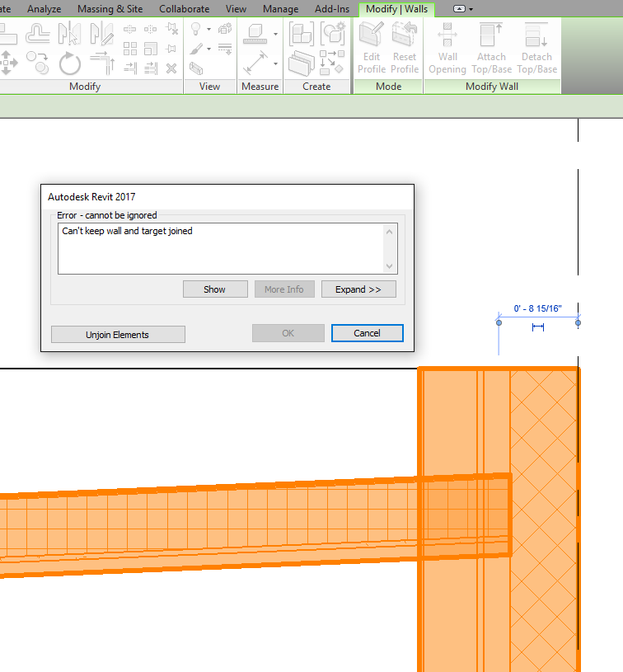This screenshot has width=623, height=672.
Task: Click the Measure tool icon
Action: pos(255,34)
